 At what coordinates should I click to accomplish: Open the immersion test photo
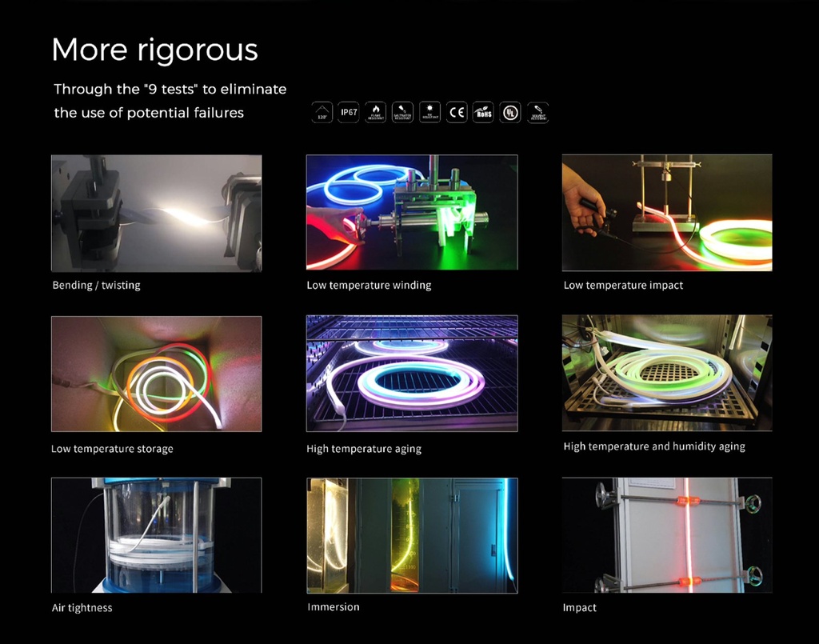(x=412, y=535)
